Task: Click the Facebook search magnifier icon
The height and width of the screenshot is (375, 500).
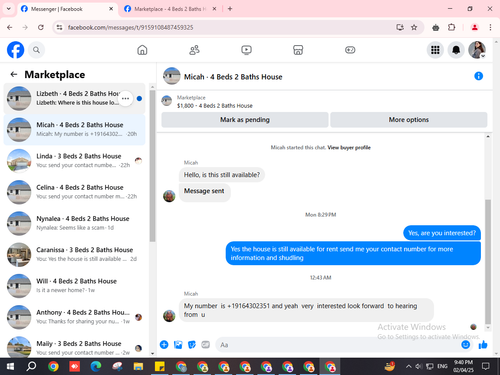Action: pyautogui.click(x=36, y=50)
